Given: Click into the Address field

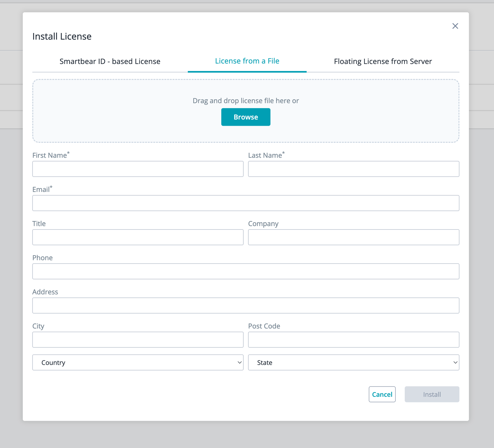Looking at the screenshot, I should 246,305.
